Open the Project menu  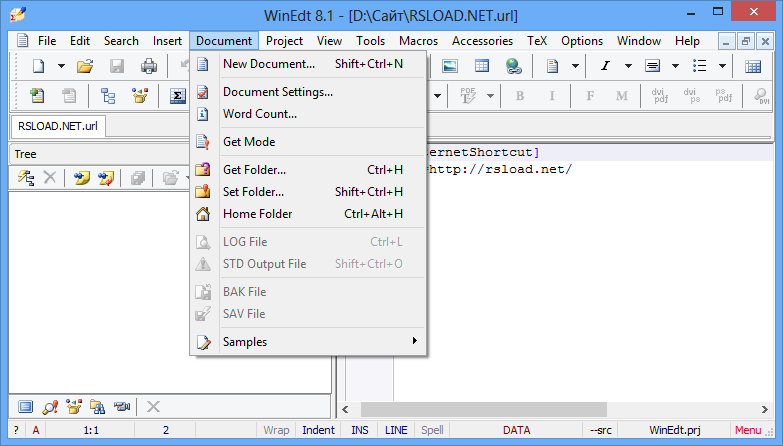[x=284, y=41]
